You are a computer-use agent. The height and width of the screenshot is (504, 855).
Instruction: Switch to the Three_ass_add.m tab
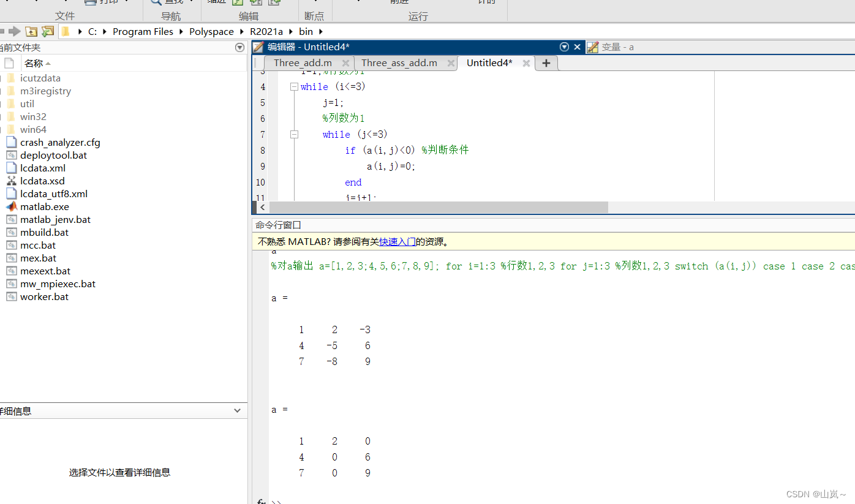point(399,63)
